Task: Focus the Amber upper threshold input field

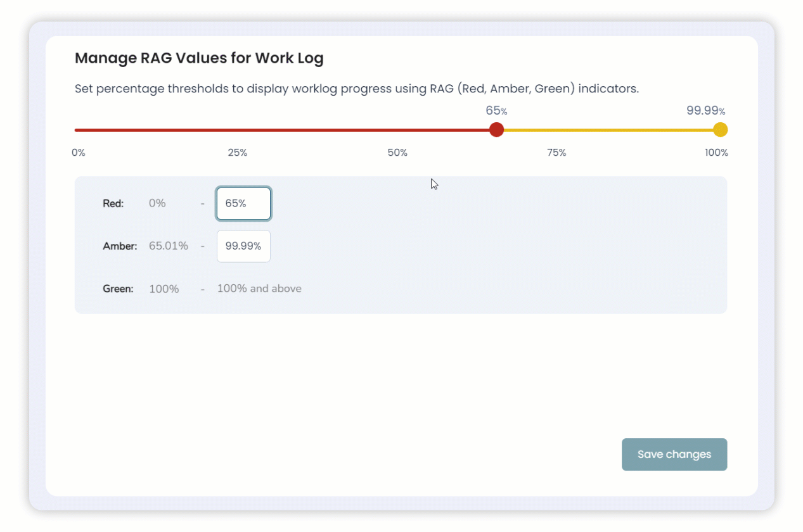Action: (243, 246)
